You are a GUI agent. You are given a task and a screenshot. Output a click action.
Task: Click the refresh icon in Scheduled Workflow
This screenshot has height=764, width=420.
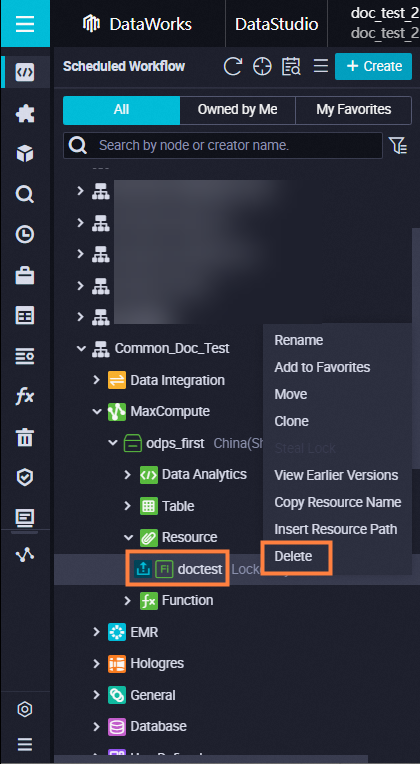pyautogui.click(x=233, y=66)
